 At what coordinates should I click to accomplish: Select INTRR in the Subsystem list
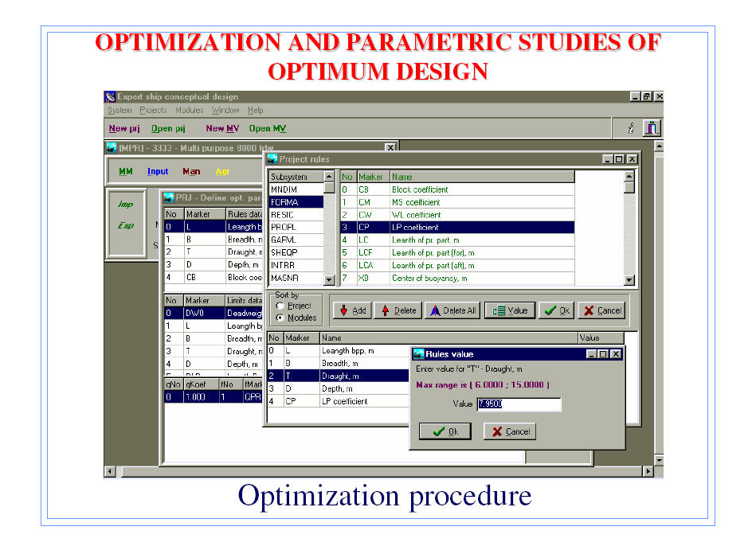click(x=296, y=265)
